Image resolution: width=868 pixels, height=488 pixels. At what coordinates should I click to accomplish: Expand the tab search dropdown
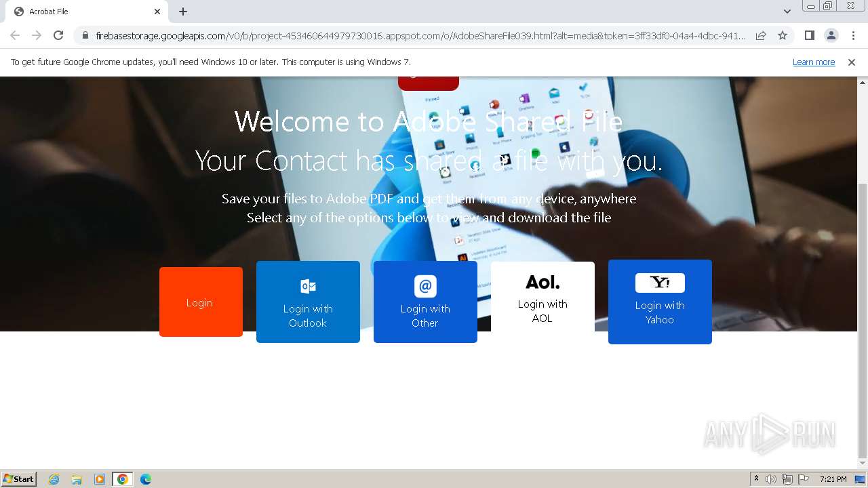pyautogui.click(x=787, y=12)
